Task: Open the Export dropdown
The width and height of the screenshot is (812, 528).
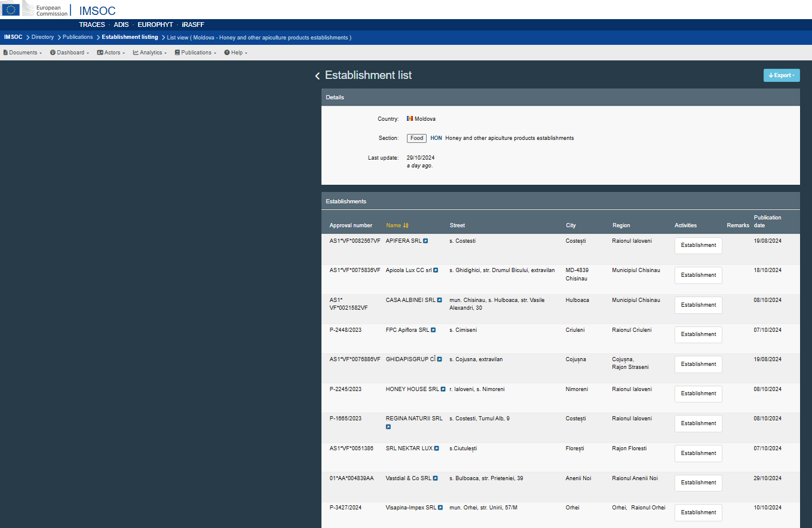Action: (781, 75)
